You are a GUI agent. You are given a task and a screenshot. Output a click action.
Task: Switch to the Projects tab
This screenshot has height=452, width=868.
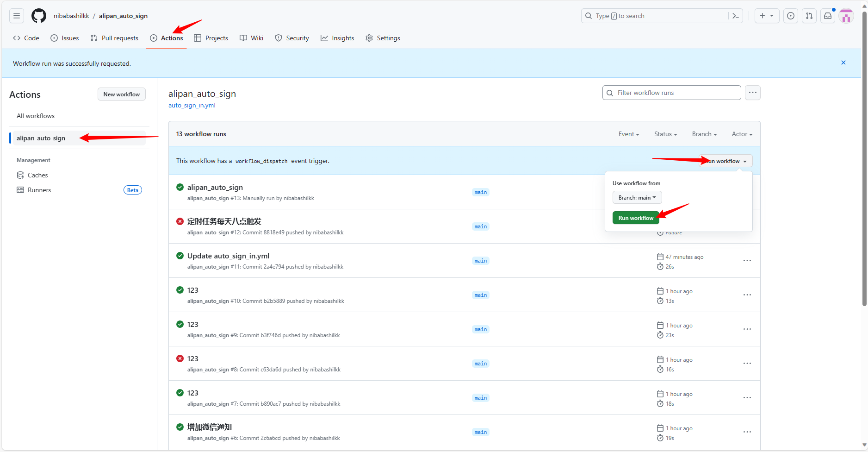coord(211,38)
